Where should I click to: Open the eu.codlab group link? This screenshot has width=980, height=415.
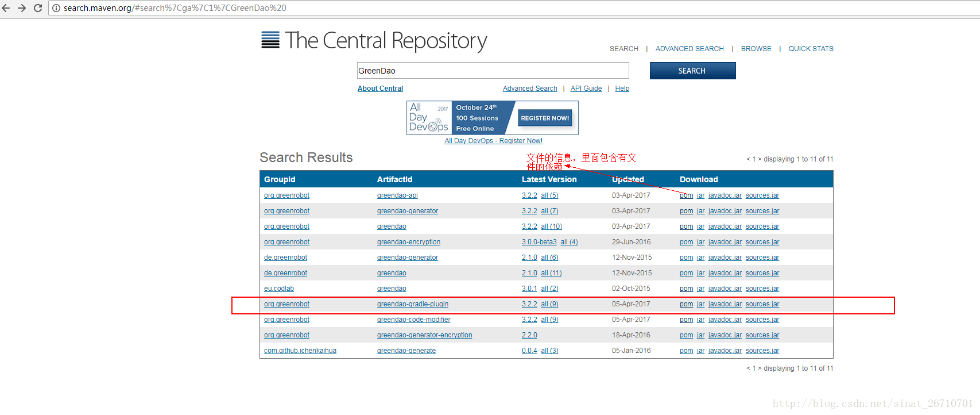pos(279,289)
